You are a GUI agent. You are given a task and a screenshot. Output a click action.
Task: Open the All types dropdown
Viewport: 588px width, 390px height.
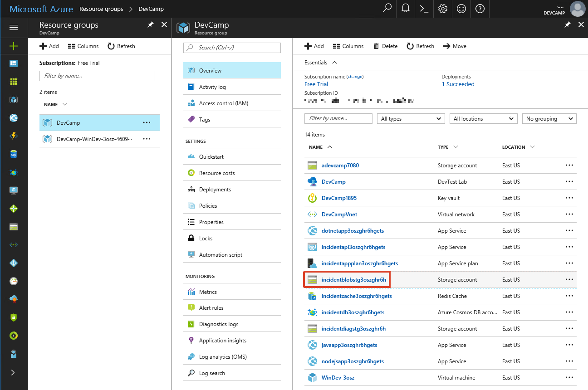click(411, 119)
